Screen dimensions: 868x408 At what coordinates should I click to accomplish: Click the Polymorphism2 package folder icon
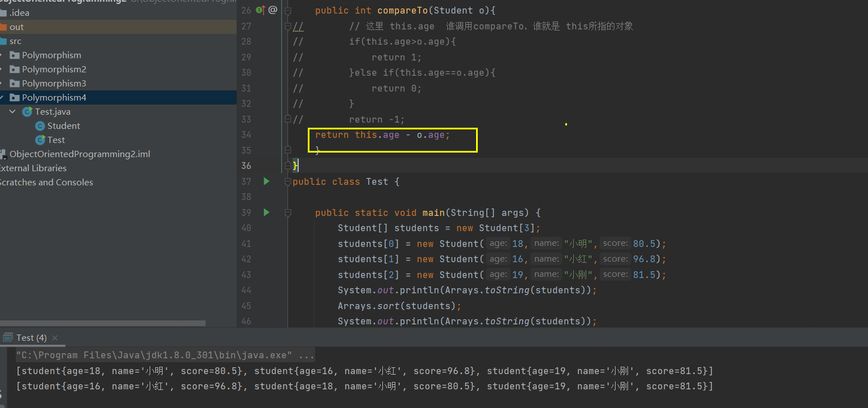(15, 70)
